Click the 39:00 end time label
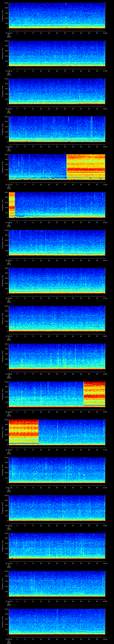Screen dimensions: 114x644 coord(105,374)
